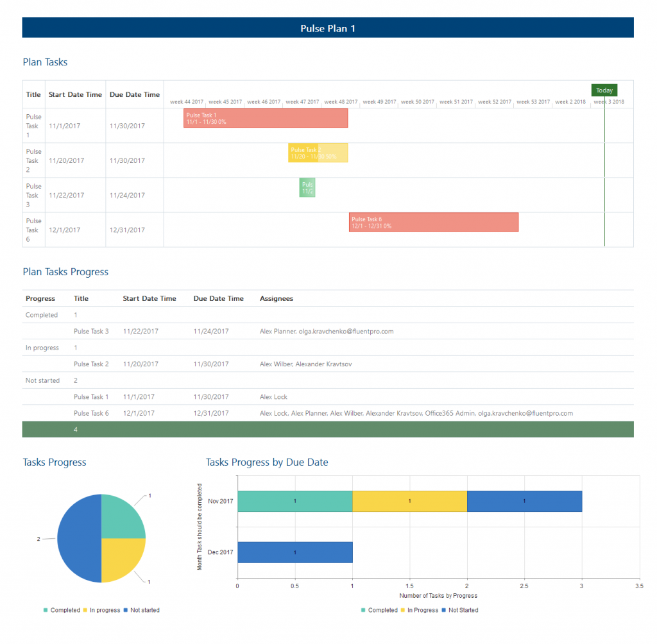Click the green "Today" marker button
The image size is (657, 644).
(x=604, y=90)
